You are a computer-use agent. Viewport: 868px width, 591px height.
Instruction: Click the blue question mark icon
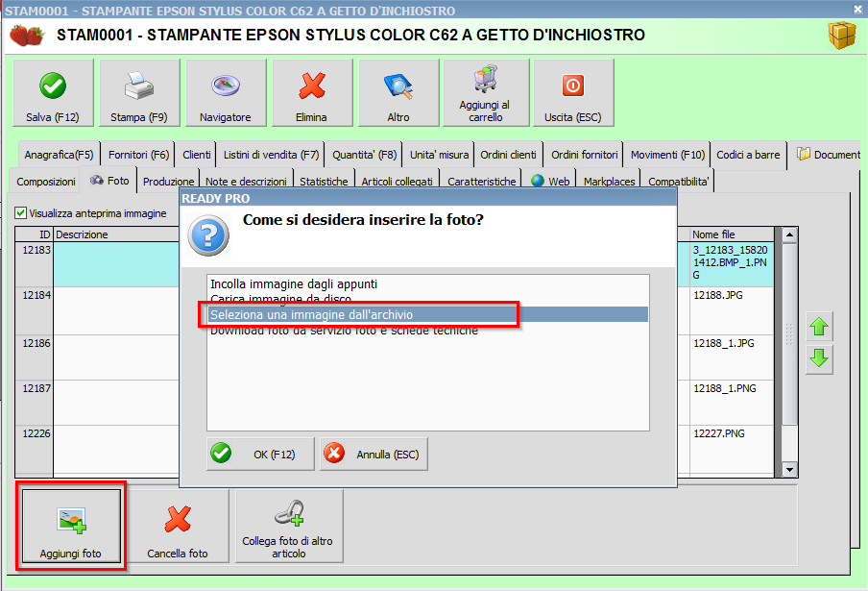(x=208, y=235)
